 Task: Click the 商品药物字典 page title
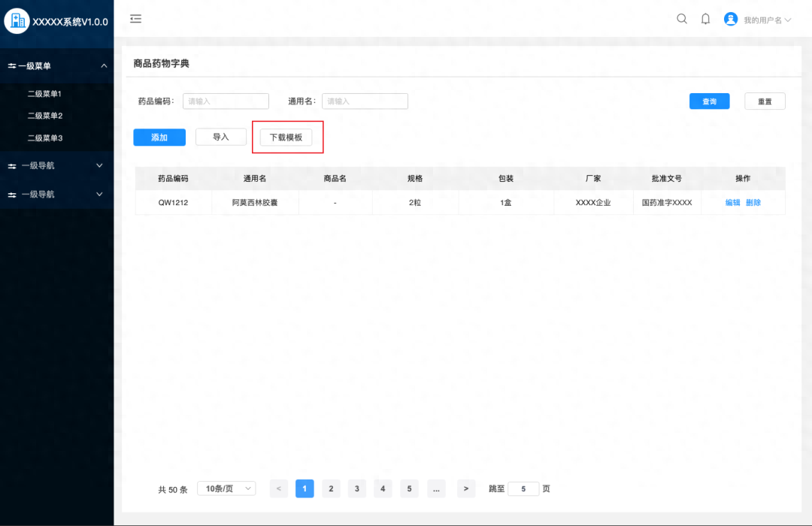click(162, 64)
